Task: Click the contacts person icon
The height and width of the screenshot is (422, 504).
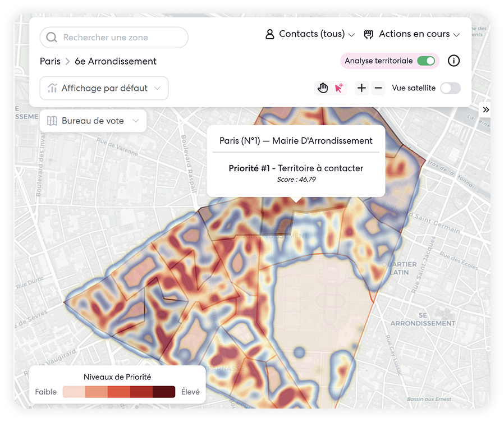Action: [x=270, y=34]
